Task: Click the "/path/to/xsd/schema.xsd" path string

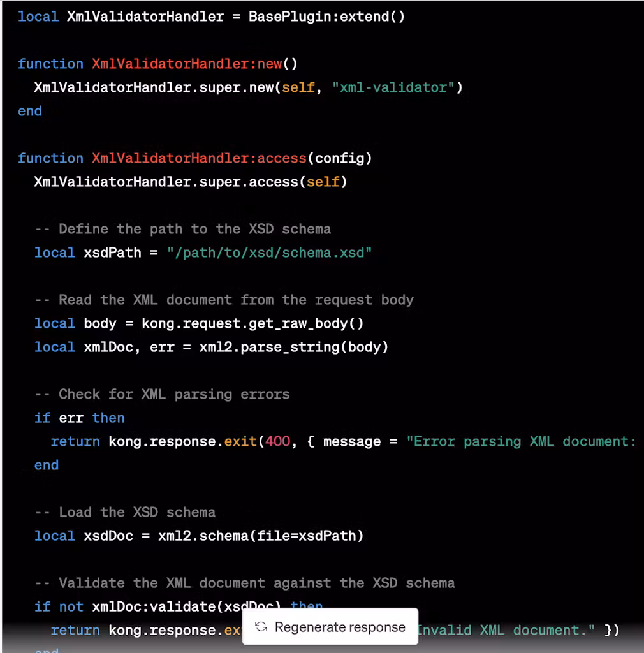Action: point(269,253)
